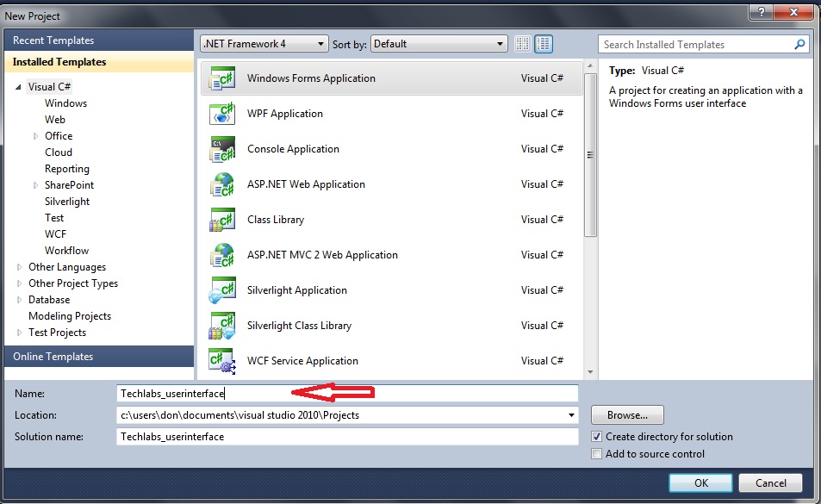Click the WPF Application template icon
821x504 pixels.
222,114
